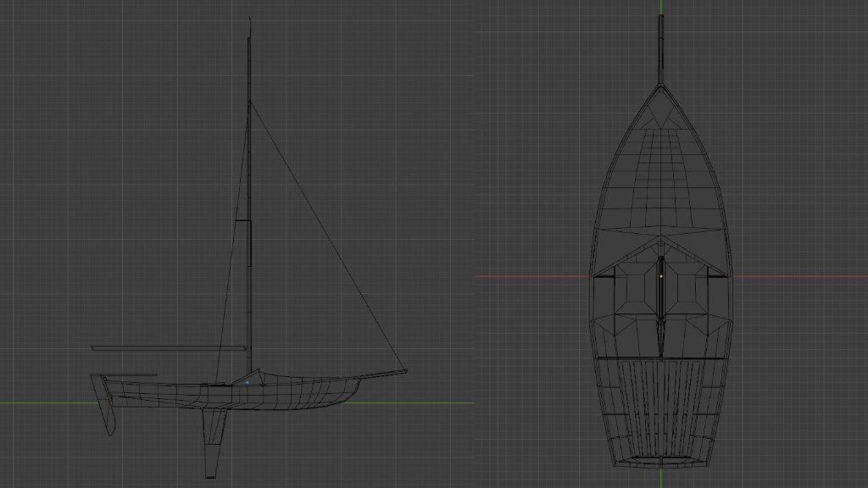
Task: Select the transom edge in top view
Action: pos(660,463)
